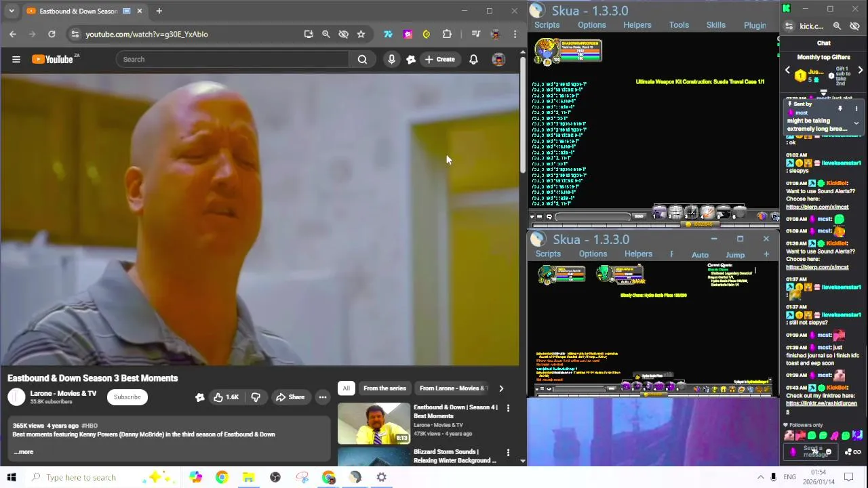
Task: Bookmark this page with the star icon
Action: pyautogui.click(x=361, y=34)
